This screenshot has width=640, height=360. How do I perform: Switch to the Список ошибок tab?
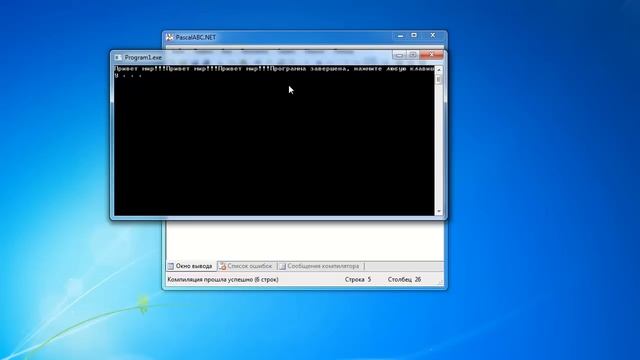[x=246, y=266]
